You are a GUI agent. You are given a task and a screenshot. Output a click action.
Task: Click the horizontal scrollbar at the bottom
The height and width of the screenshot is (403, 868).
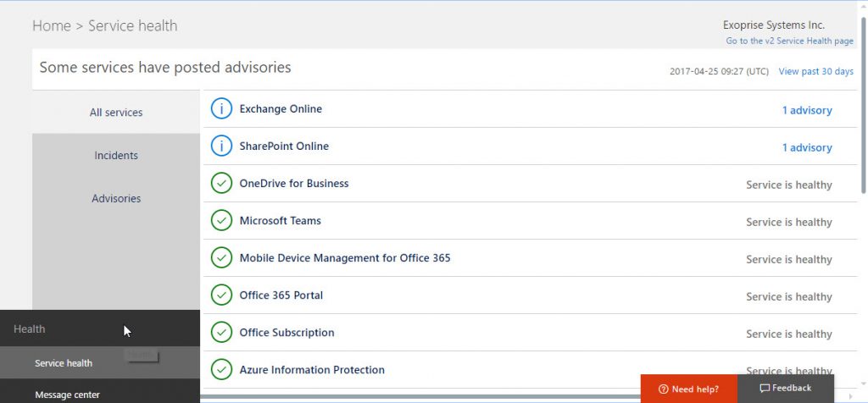click(x=420, y=396)
